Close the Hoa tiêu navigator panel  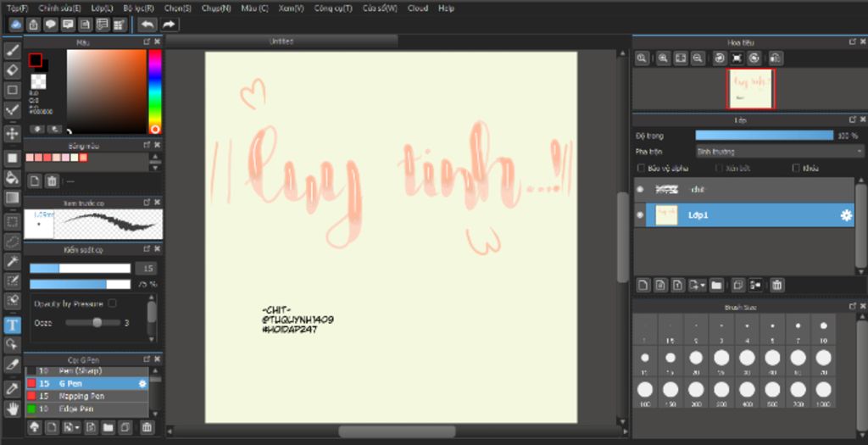pyautogui.click(x=863, y=42)
